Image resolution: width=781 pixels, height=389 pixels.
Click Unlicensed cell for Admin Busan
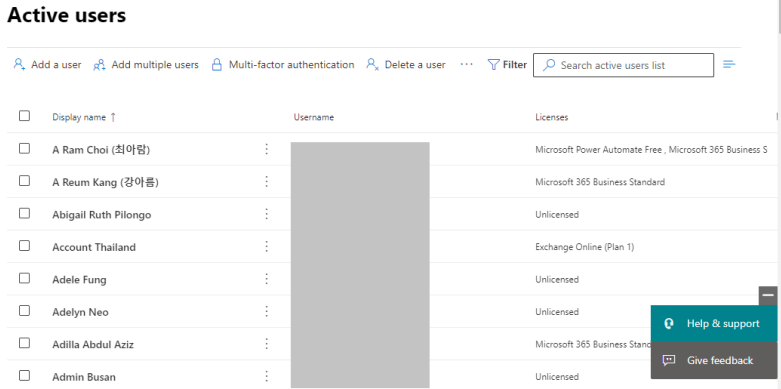tap(557, 377)
